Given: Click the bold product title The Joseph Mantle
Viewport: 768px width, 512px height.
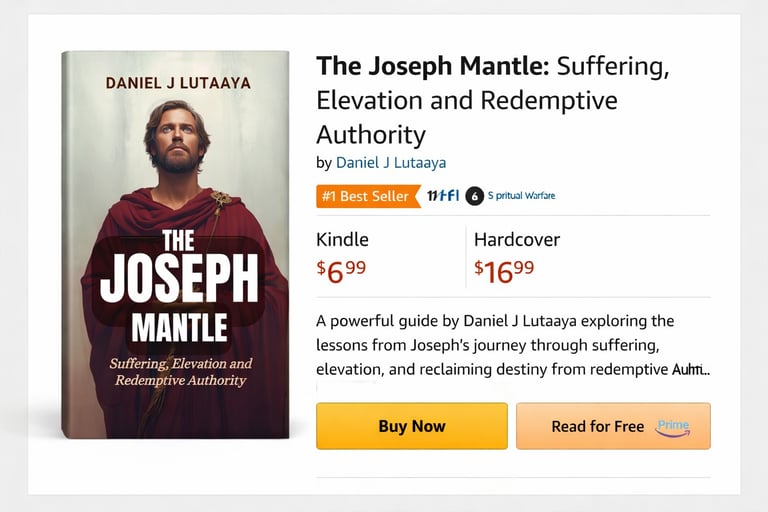Looking at the screenshot, I should [432, 68].
